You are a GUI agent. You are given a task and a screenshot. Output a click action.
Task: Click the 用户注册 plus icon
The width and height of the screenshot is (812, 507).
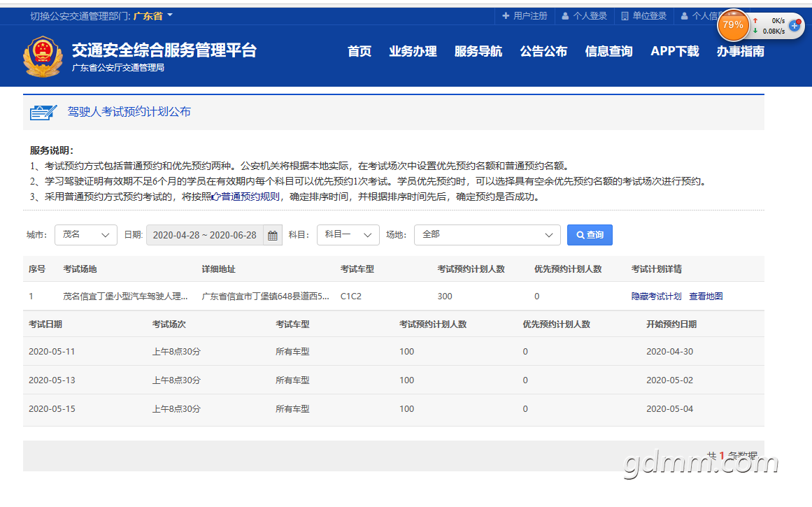point(506,16)
